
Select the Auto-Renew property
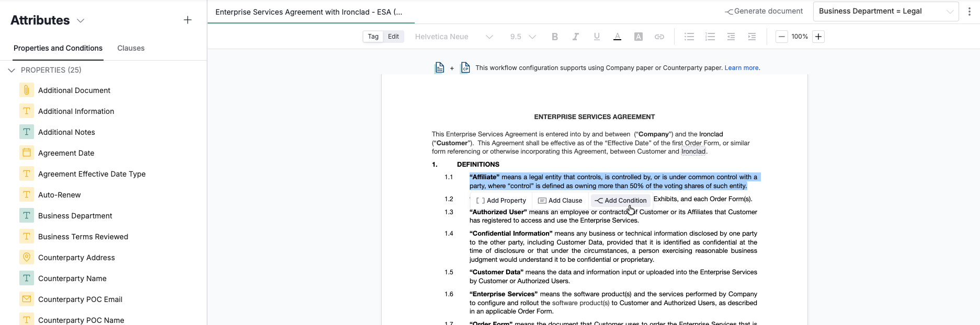click(60, 195)
